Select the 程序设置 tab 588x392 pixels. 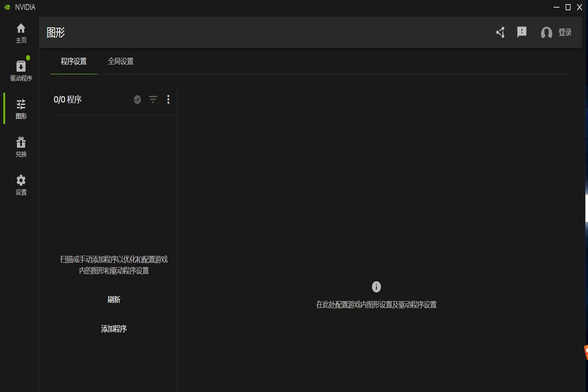click(73, 62)
